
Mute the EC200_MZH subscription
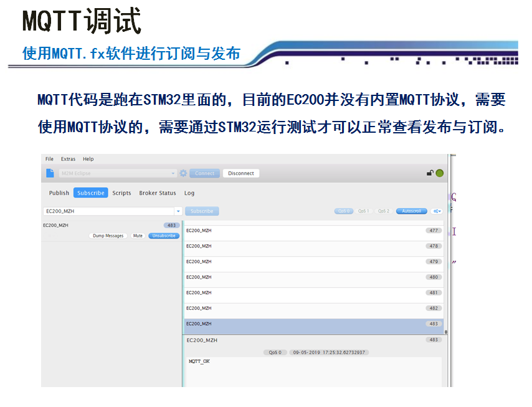coord(138,236)
